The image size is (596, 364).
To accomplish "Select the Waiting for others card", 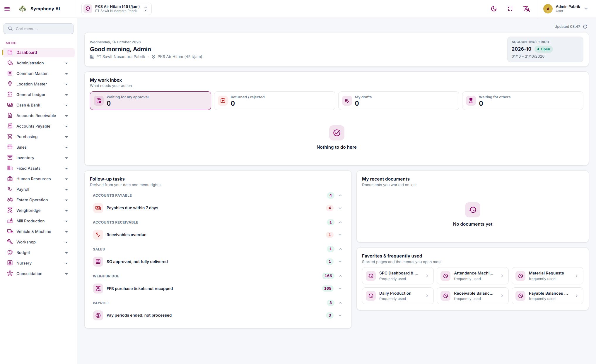I will point(523,101).
